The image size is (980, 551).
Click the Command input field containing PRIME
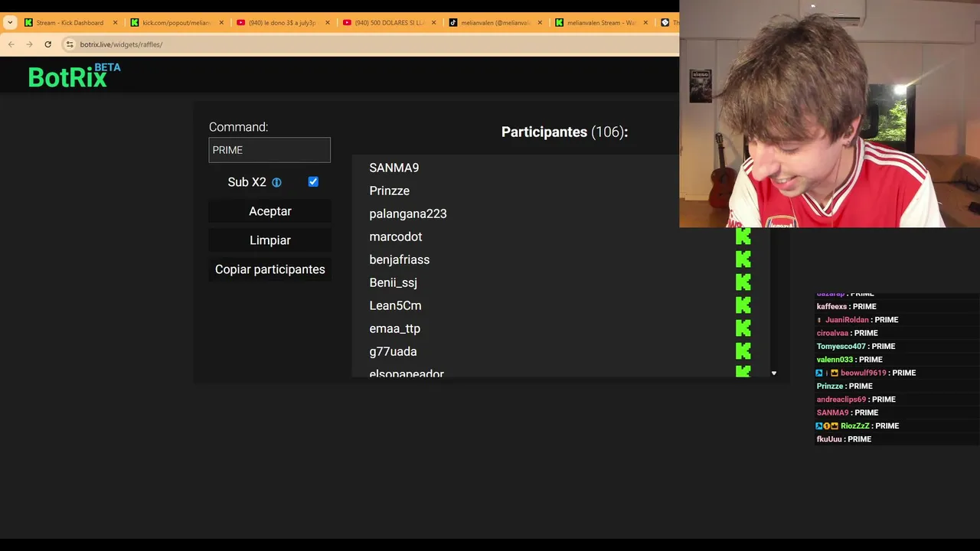pos(269,150)
